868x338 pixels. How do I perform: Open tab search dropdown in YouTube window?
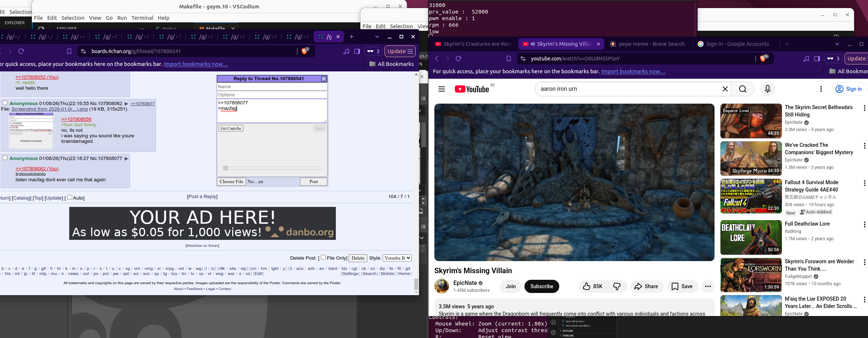837,44
